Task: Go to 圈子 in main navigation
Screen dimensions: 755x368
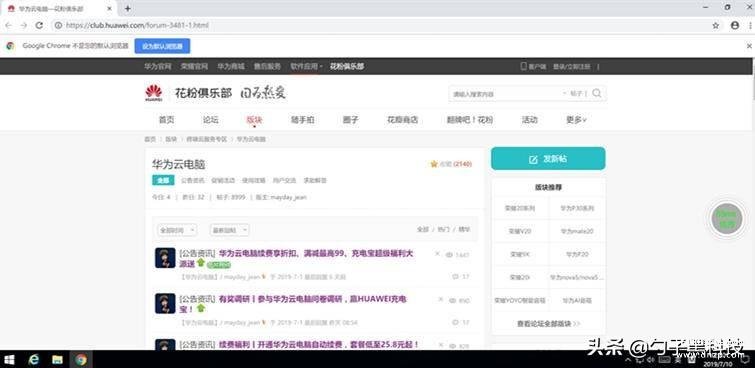Action: (x=351, y=120)
